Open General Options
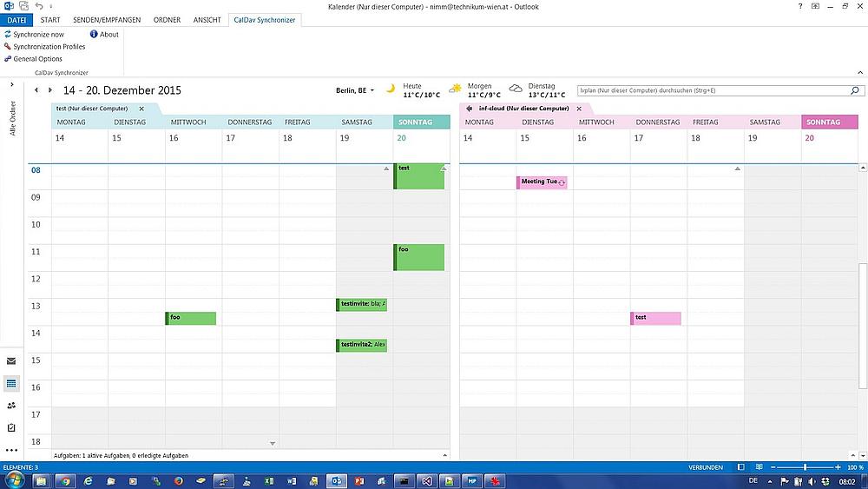This screenshot has width=868, height=489. pos(33,59)
